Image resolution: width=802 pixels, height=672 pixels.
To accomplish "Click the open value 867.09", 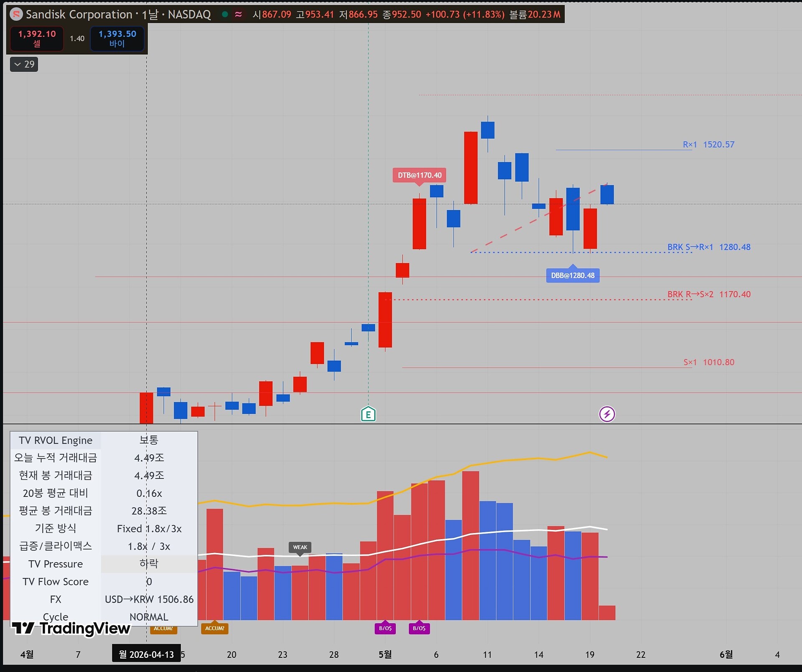I will pyautogui.click(x=277, y=15).
